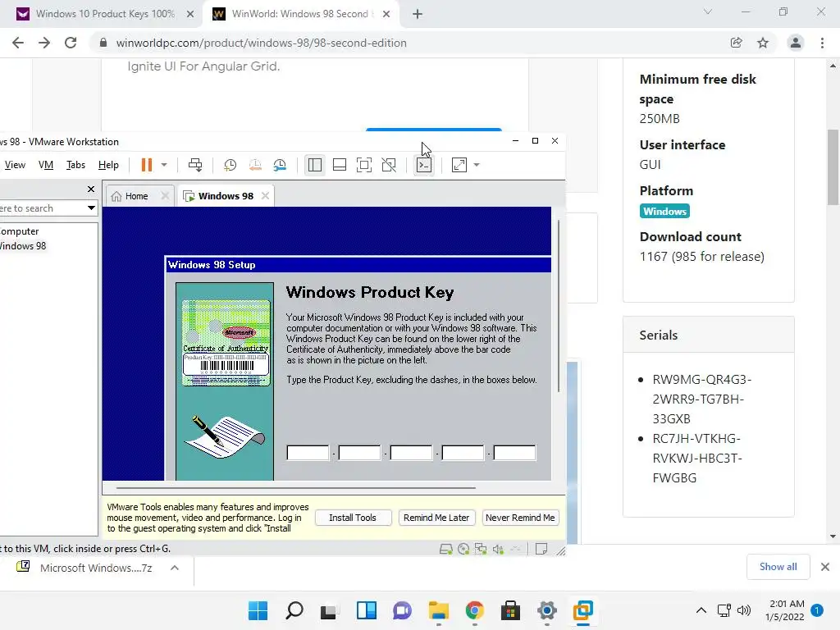840x630 pixels.
Task: Open a new Chrome tab
Action: tap(418, 14)
